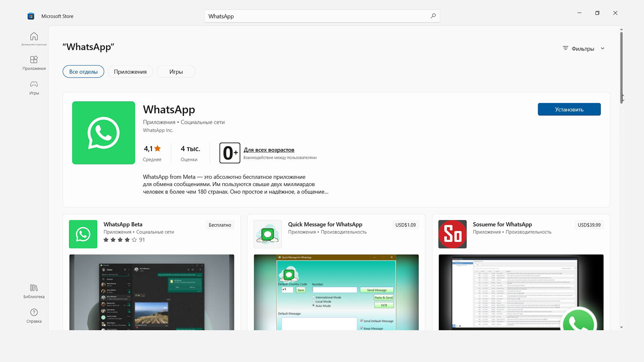This screenshot has height=362, width=644.
Task: Click the Фильтры funnel icon
Action: click(x=565, y=48)
